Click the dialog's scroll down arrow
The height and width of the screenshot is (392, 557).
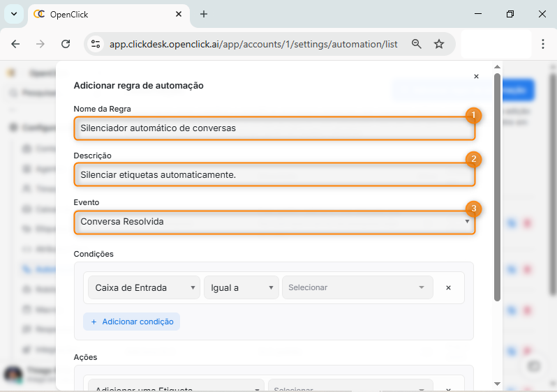click(x=497, y=384)
